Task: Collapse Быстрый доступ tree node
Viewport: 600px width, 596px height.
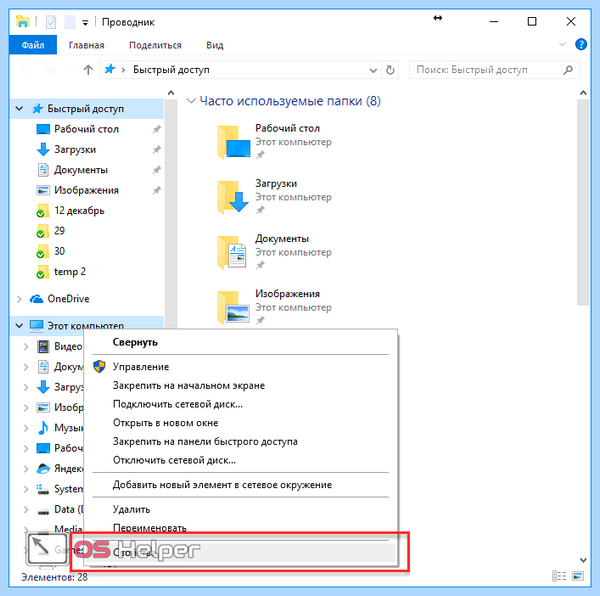Action: point(19,109)
